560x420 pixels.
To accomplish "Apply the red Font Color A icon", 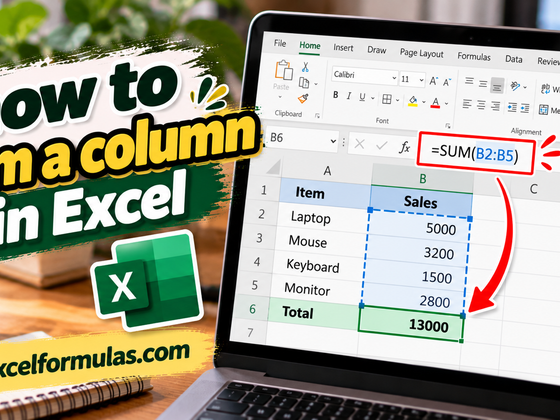I will tap(435, 103).
